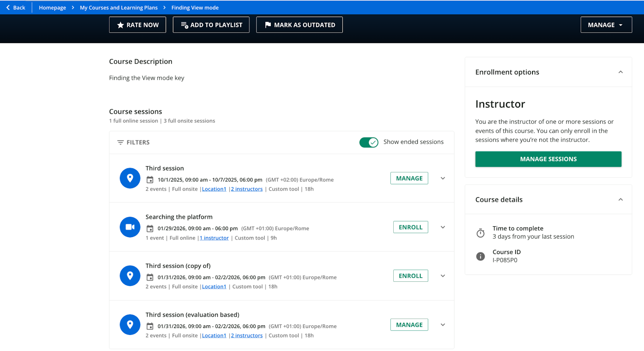Open My Courses and Learning Plans breadcrumb
644x351 pixels.
119,8
